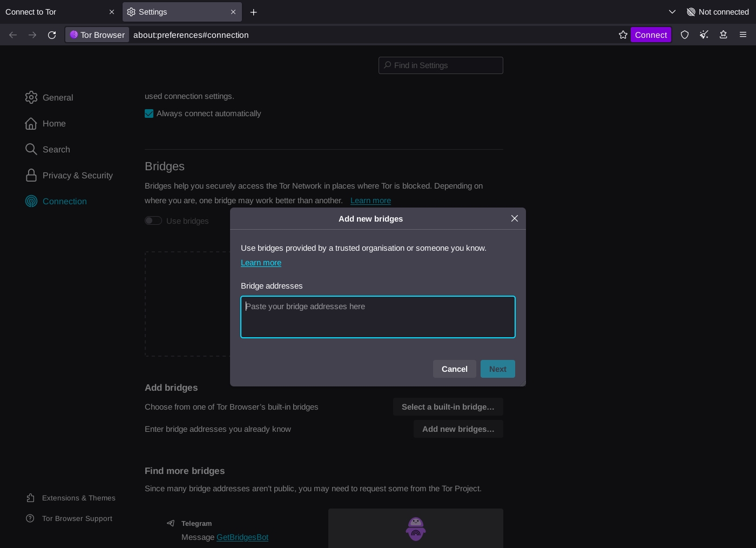The width and height of the screenshot is (756, 548).
Task: Click the Not connected status indicator
Action: tap(718, 12)
